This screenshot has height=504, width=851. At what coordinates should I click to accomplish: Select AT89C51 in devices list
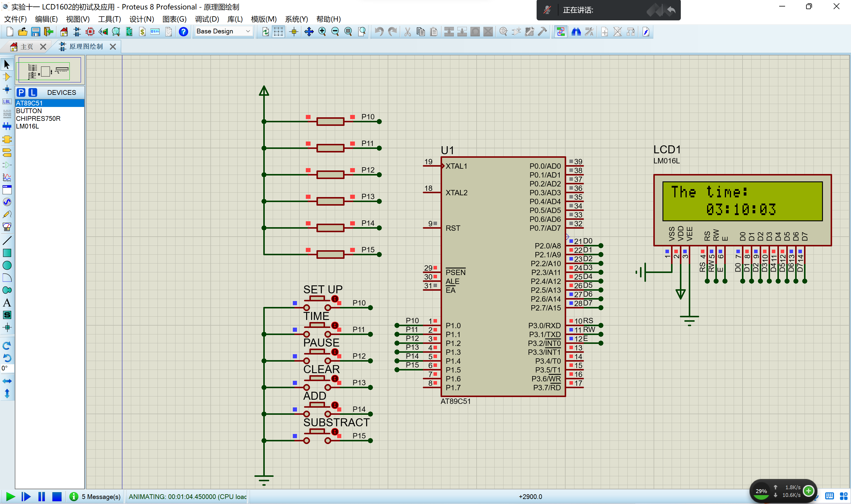(x=50, y=103)
